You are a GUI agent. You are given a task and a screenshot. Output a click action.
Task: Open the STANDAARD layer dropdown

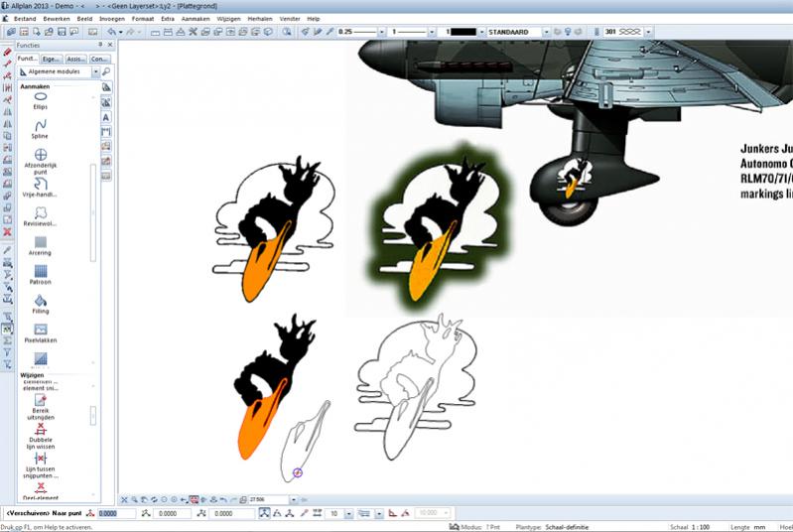tap(546, 32)
